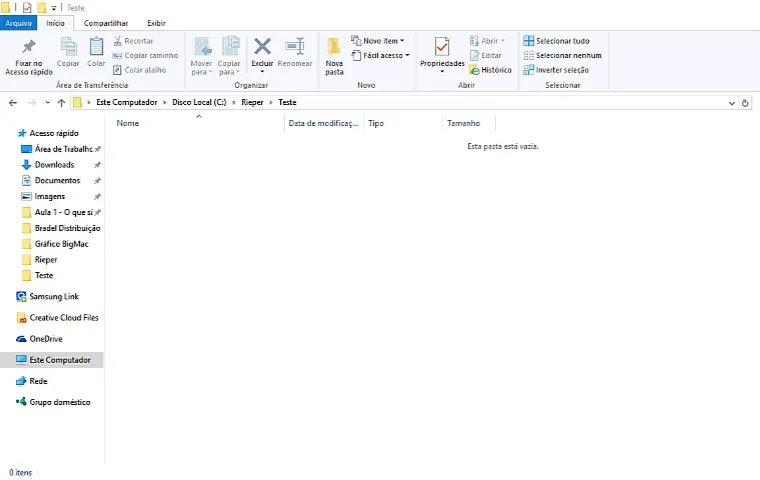Click Inverter seleção in the ribbon

[556, 70]
